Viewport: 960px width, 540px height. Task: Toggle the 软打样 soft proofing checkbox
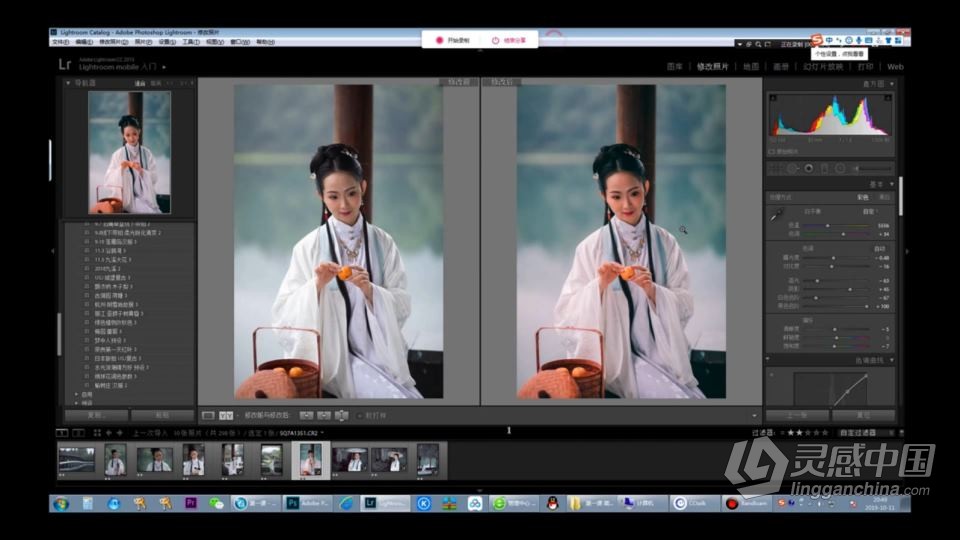tap(359, 416)
